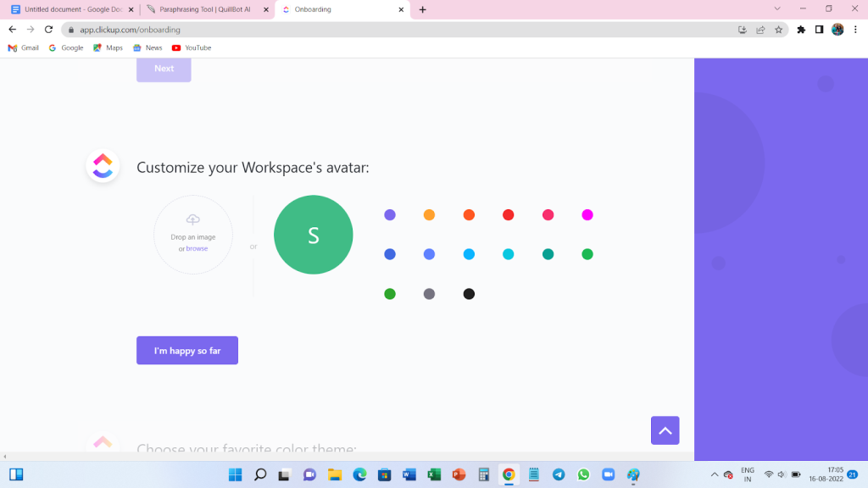The height and width of the screenshot is (488, 868).
Task: Click the ClickUp logo next to Customize heading
Action: (103, 166)
